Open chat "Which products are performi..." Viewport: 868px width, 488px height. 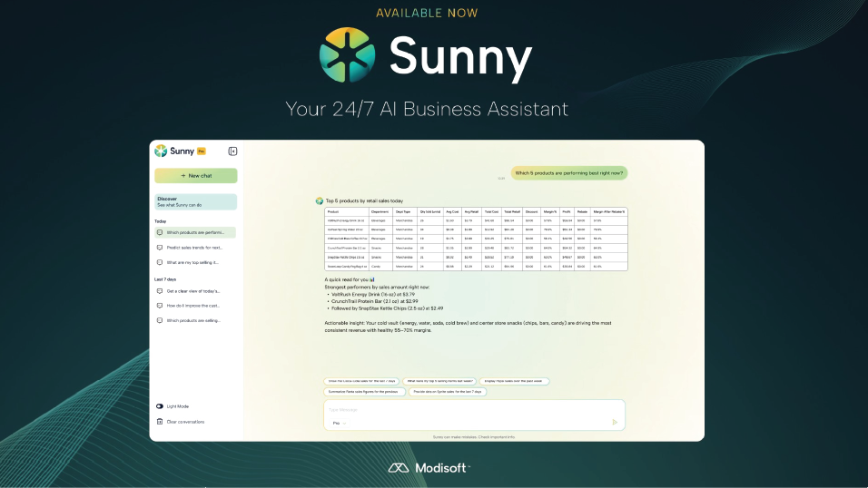pos(195,232)
